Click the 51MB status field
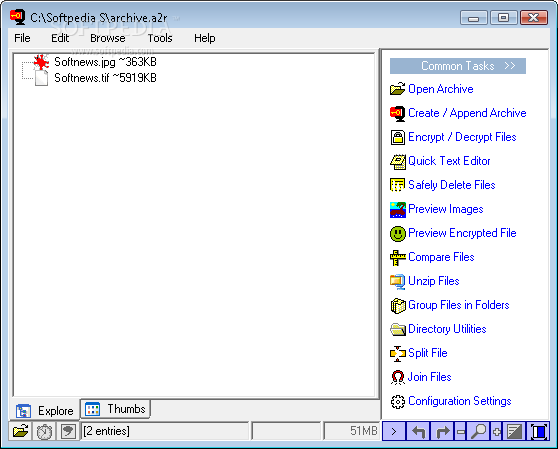558x449 pixels. click(352, 431)
